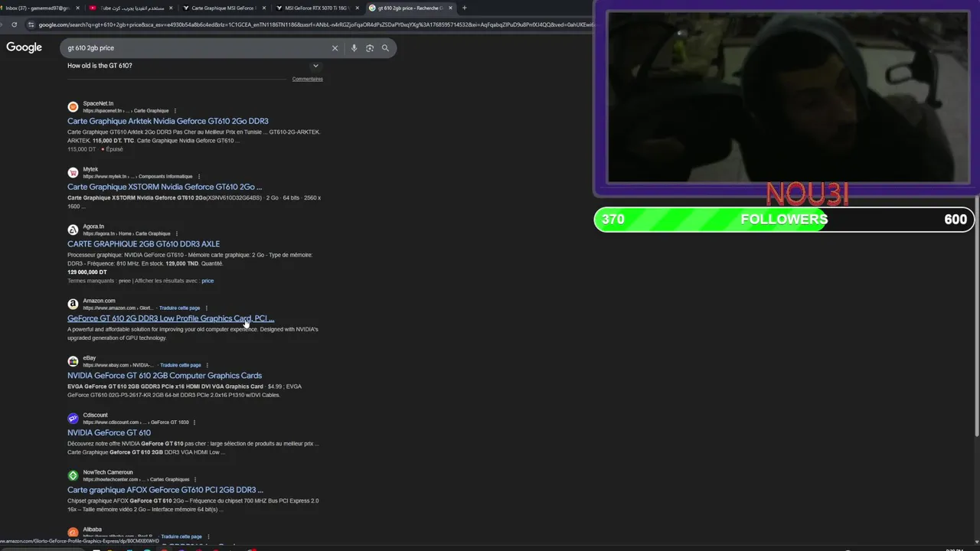Open the three-dot menu for SpaceNet.tn result

coord(175,111)
